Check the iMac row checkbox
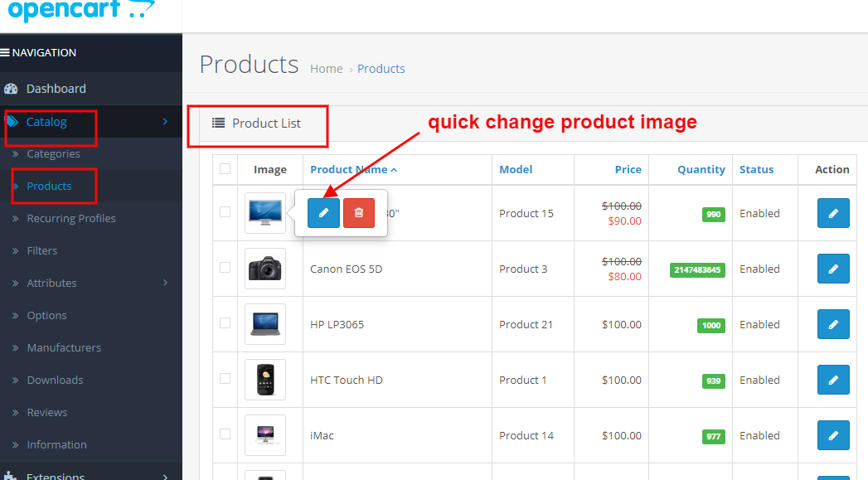 (x=225, y=434)
